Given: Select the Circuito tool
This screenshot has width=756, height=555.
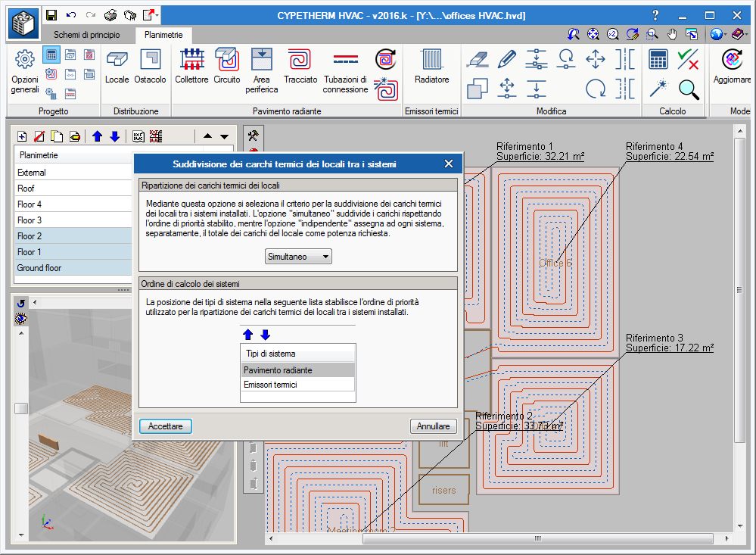Looking at the screenshot, I should point(226,67).
